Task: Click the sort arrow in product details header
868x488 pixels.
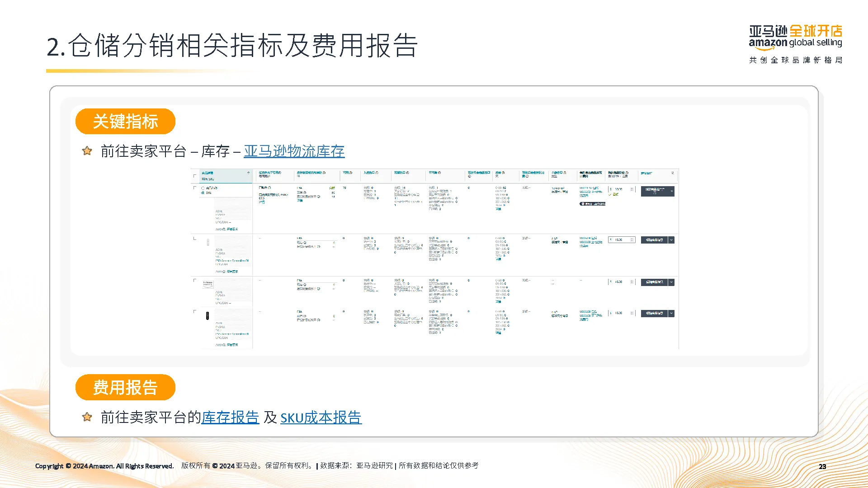Action: pos(248,173)
